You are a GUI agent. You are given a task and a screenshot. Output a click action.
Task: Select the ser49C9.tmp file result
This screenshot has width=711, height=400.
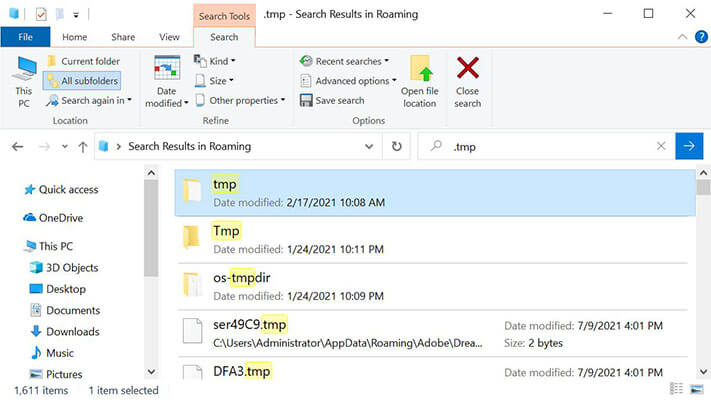pos(249,325)
